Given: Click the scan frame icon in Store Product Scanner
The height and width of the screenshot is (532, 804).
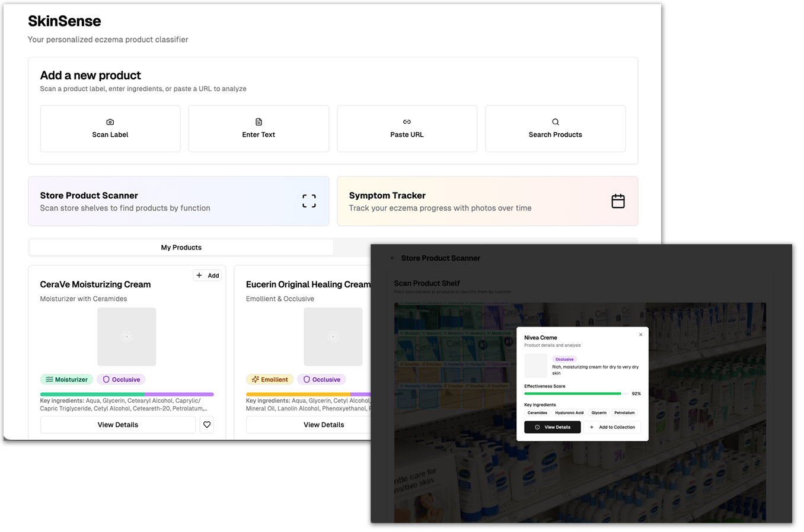Looking at the screenshot, I should point(309,201).
